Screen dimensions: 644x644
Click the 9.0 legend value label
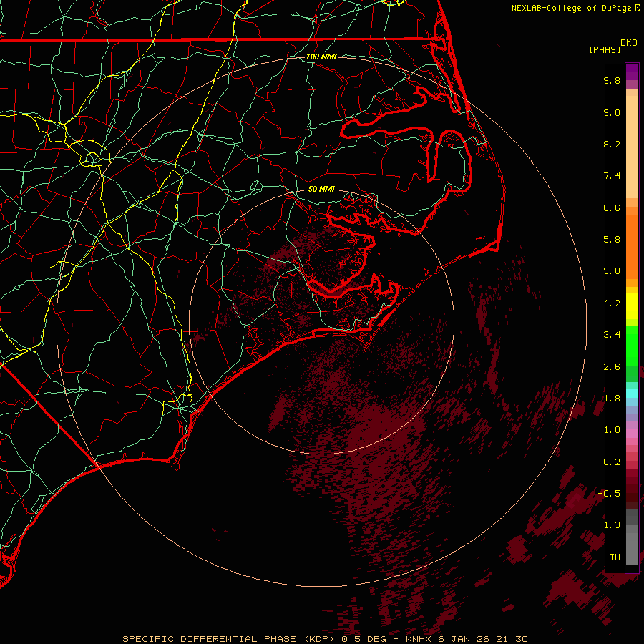[x=612, y=112]
